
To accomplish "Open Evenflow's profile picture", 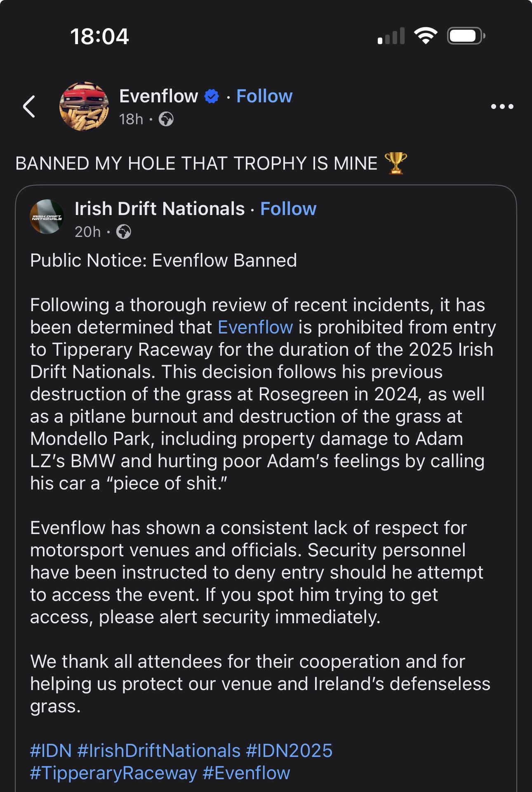I will 85,106.
